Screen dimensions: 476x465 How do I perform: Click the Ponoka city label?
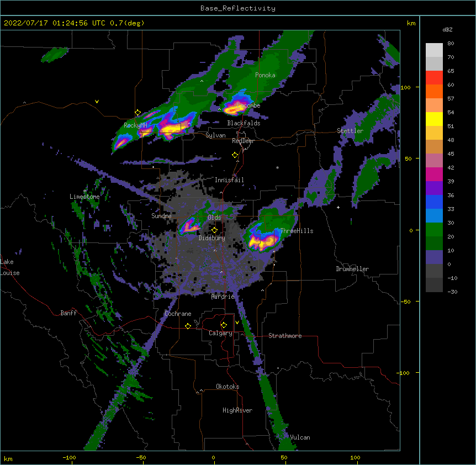point(265,75)
